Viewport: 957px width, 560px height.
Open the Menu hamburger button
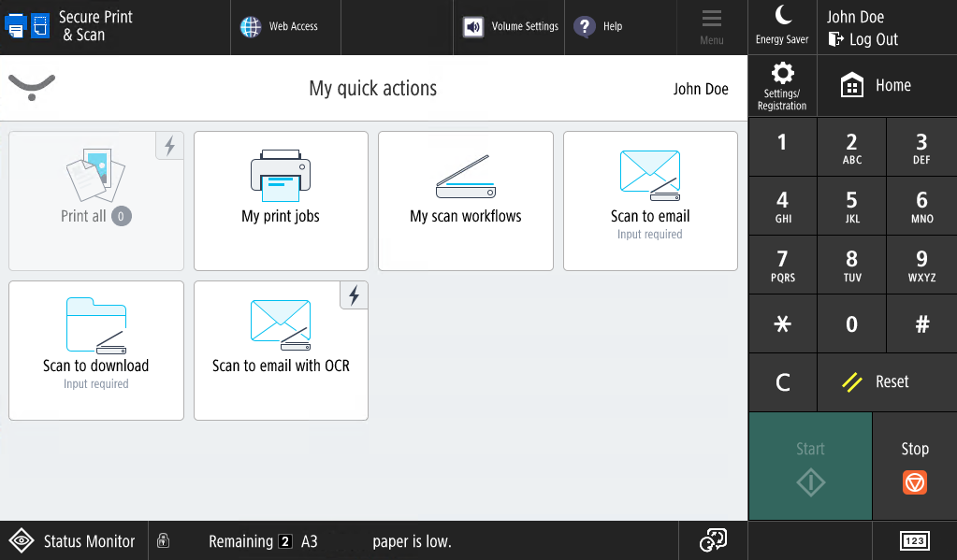(712, 27)
